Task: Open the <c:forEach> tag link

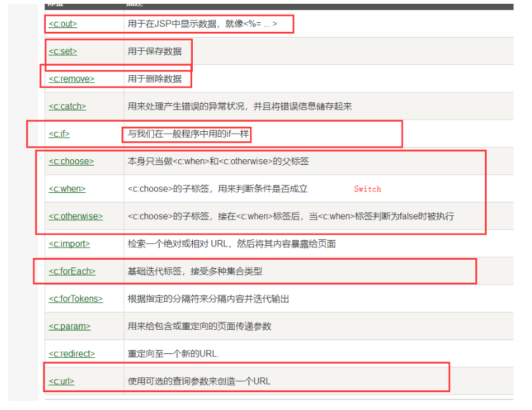Action: coord(72,271)
